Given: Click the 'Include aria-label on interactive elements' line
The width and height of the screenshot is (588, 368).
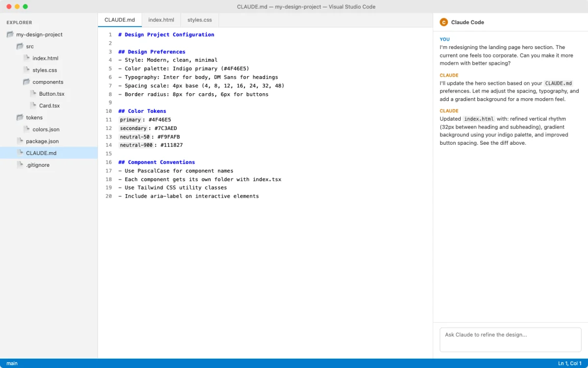Looking at the screenshot, I should pos(189,196).
